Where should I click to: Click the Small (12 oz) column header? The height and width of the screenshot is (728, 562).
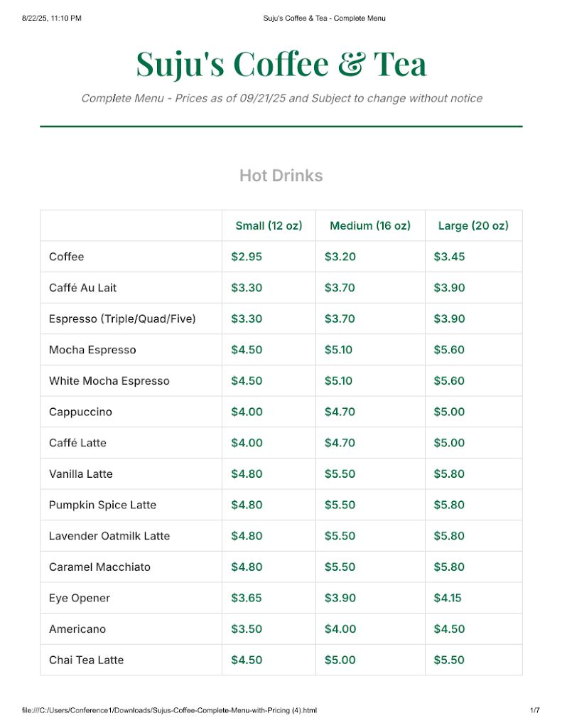pos(269,226)
